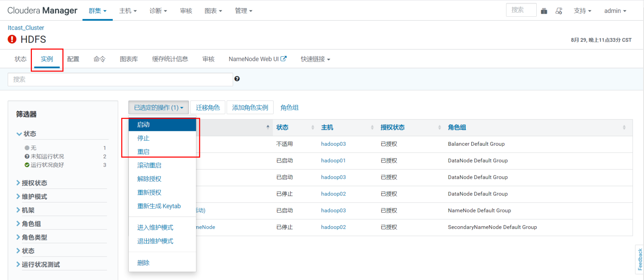Screen dimensions: 644x280
Task: Choose 进入维护模式 menu entry
Action: [162, 227]
